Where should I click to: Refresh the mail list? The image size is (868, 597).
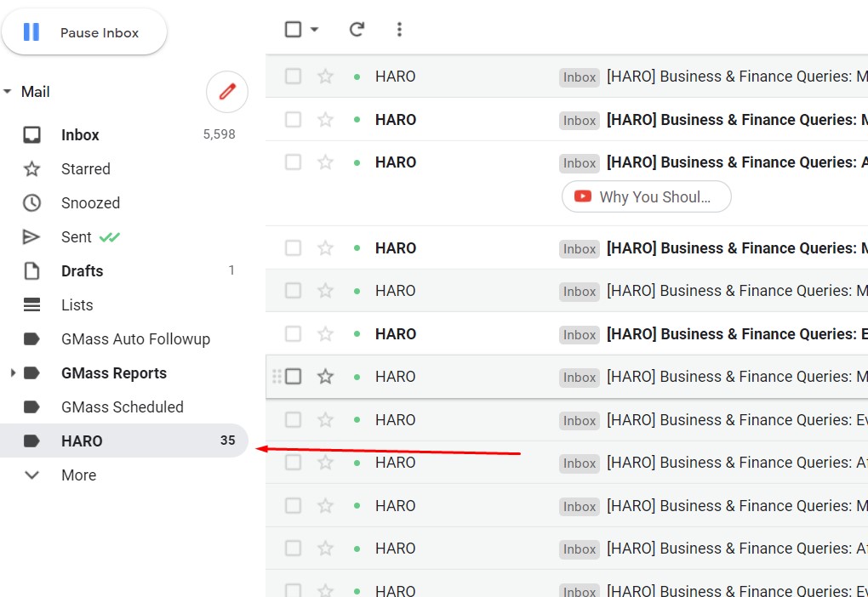[357, 29]
